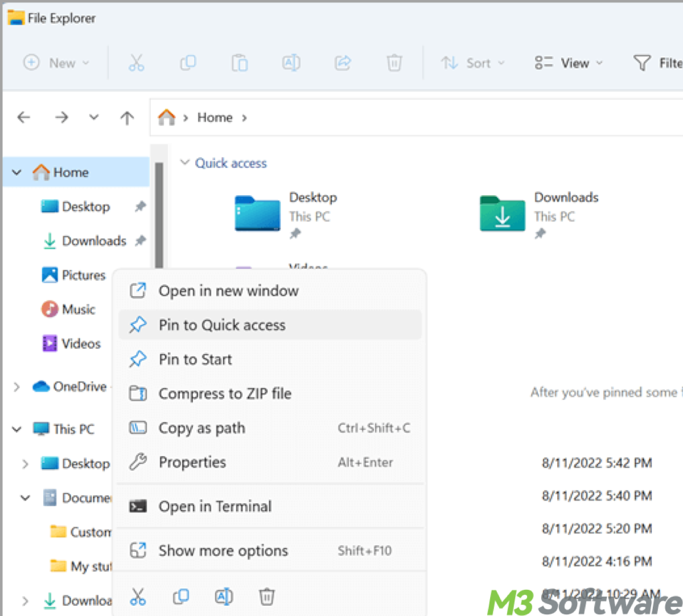Viewport: 683px width, 616px height.
Task: Select pinned Downloads under Home
Action: (85, 241)
